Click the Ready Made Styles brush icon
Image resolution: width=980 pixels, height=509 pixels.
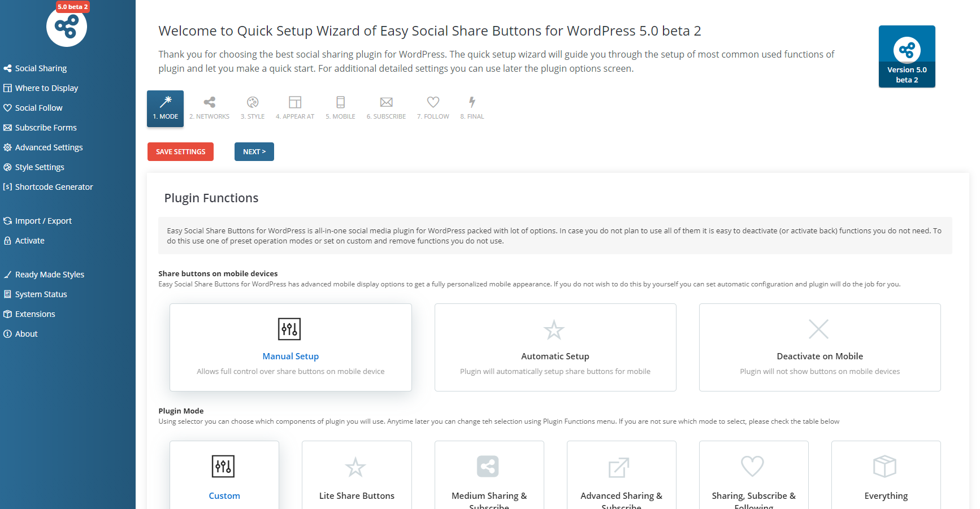point(7,275)
